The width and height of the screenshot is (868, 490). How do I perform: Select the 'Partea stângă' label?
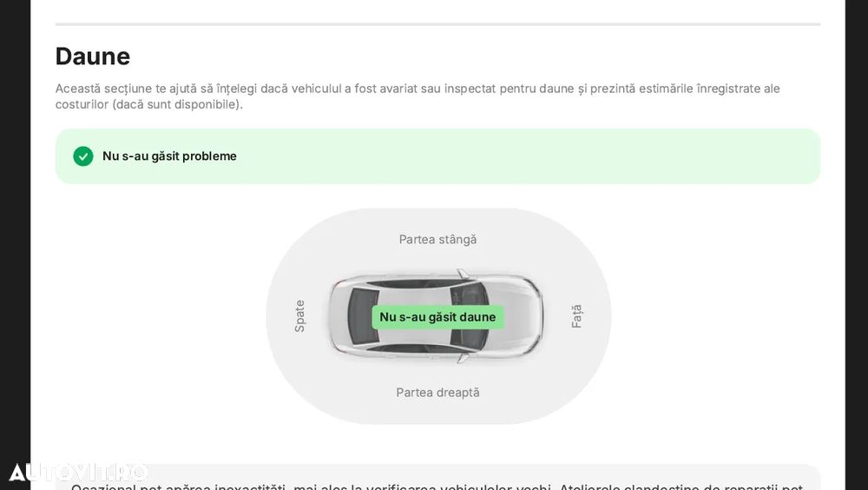click(x=437, y=239)
